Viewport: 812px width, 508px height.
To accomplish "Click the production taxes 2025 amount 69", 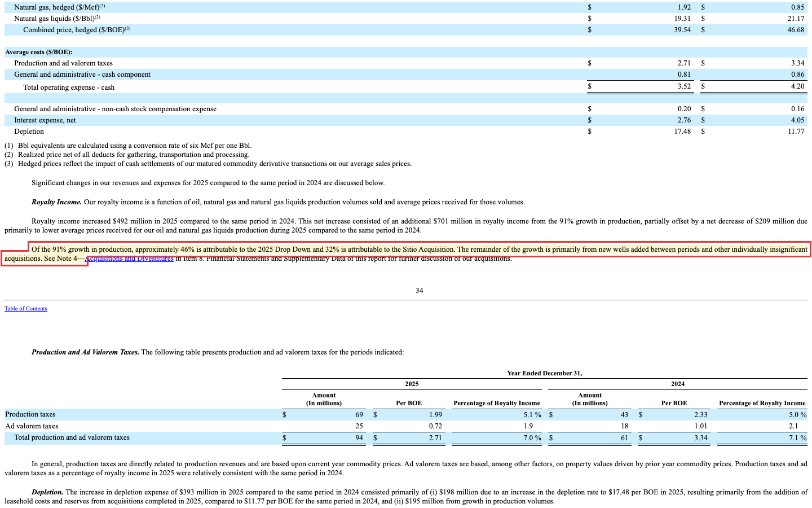I will [x=359, y=415].
